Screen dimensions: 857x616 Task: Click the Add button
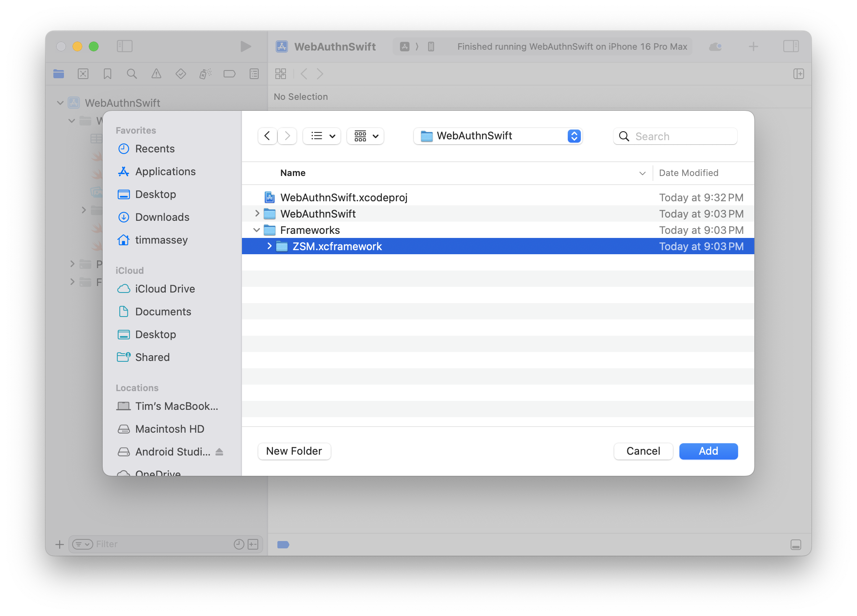[708, 451]
